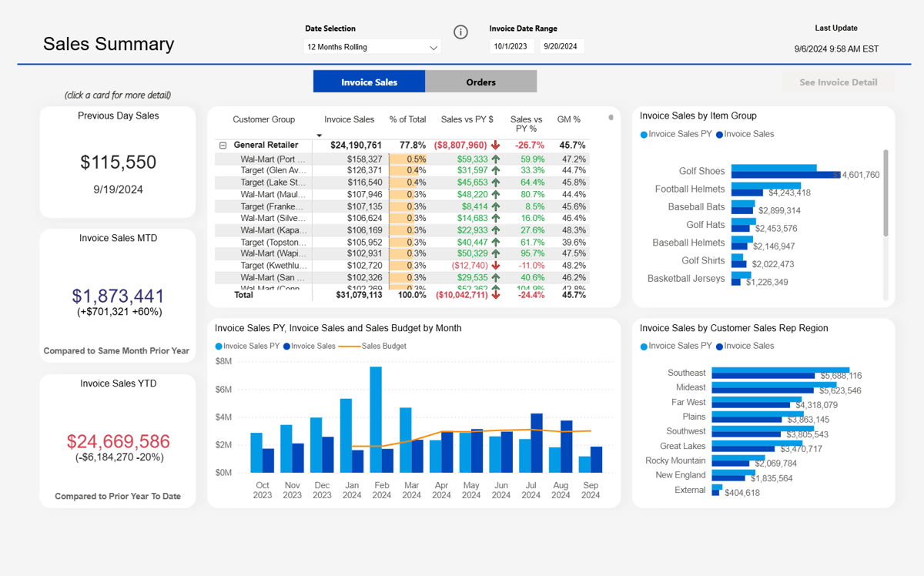Click the Last Update timestamp text
This screenshot has width=924, height=576.
[x=836, y=49]
